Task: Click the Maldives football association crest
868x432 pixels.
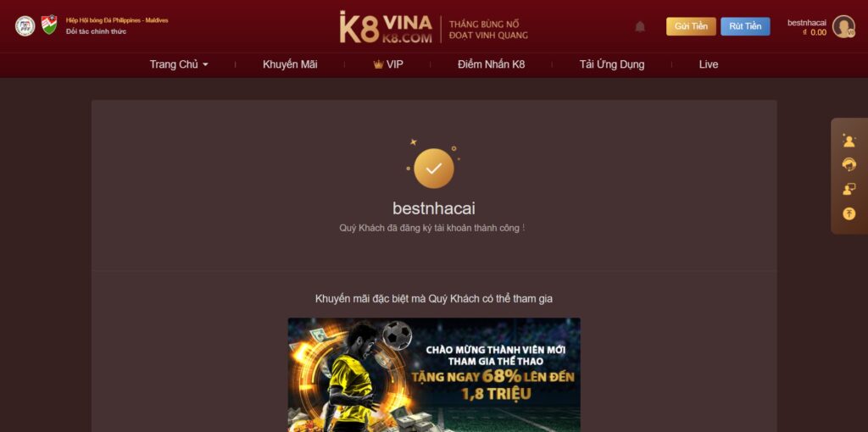Action: tap(49, 25)
